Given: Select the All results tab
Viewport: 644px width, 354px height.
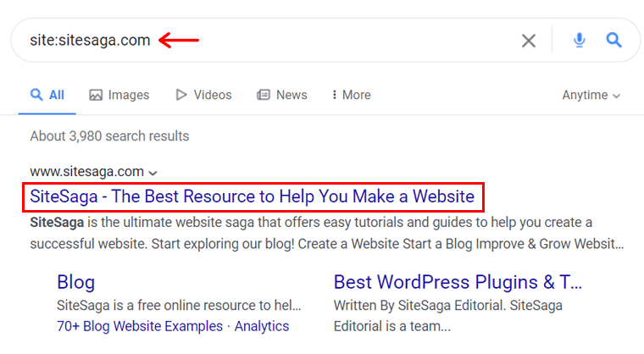Looking at the screenshot, I should [x=47, y=95].
